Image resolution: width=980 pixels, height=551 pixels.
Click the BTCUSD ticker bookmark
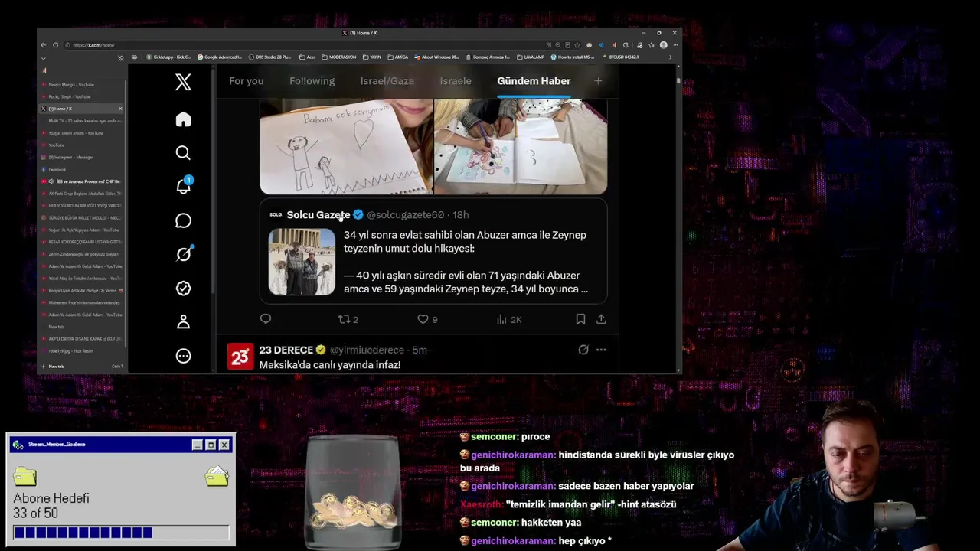pos(621,57)
